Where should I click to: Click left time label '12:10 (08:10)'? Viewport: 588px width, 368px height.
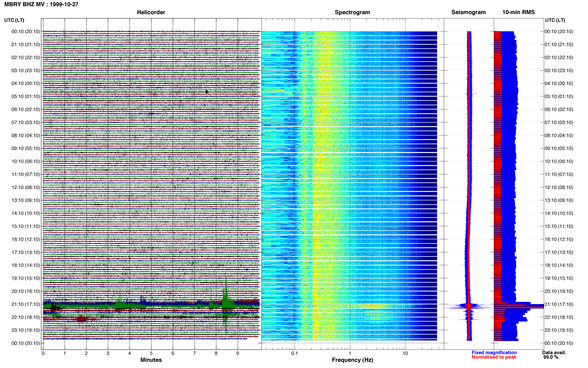coord(26,187)
